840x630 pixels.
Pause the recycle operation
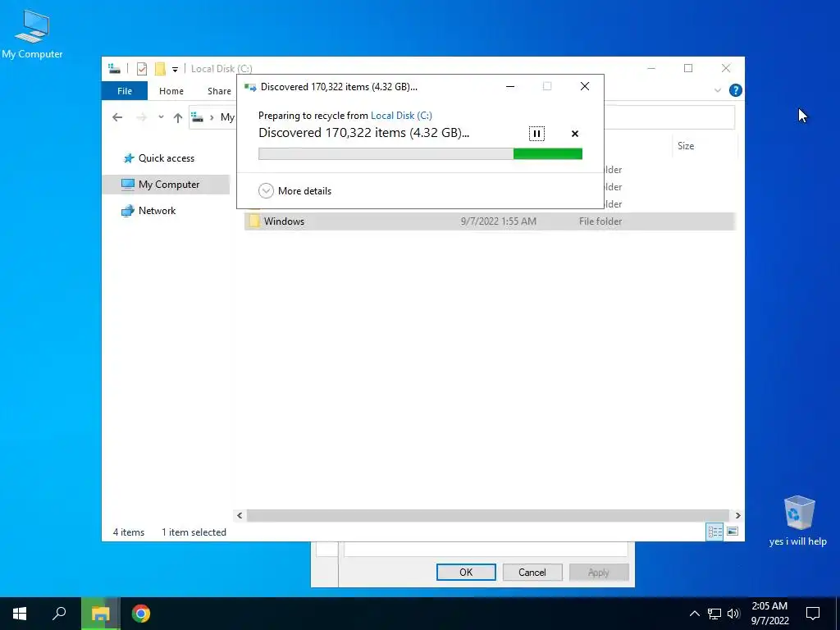[536, 134]
